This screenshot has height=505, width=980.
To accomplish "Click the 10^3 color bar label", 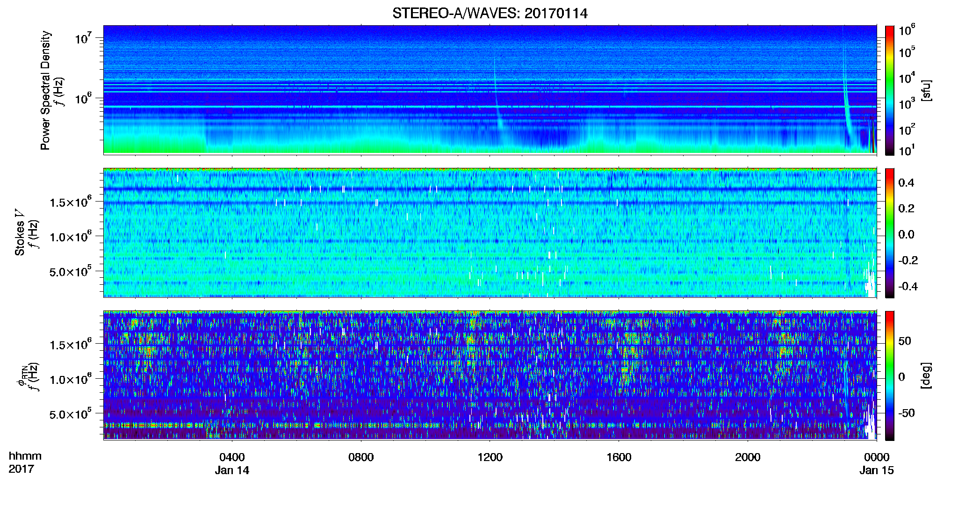I will tap(907, 104).
